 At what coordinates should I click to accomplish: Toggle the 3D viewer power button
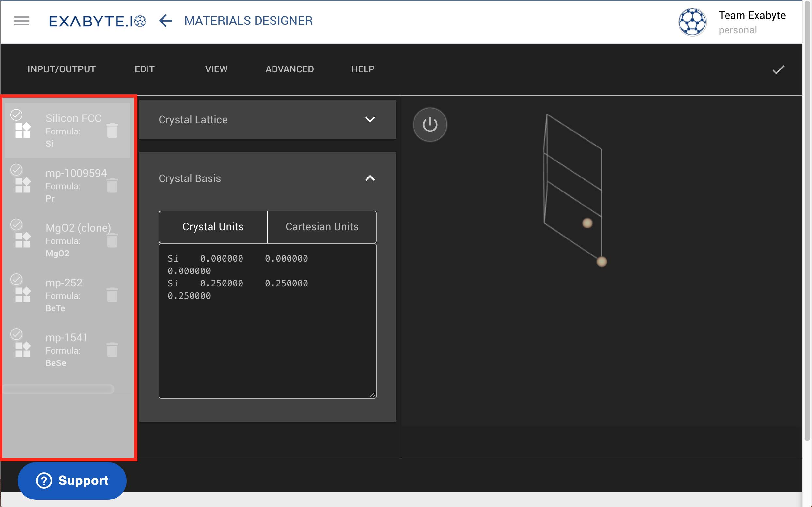[x=429, y=125]
